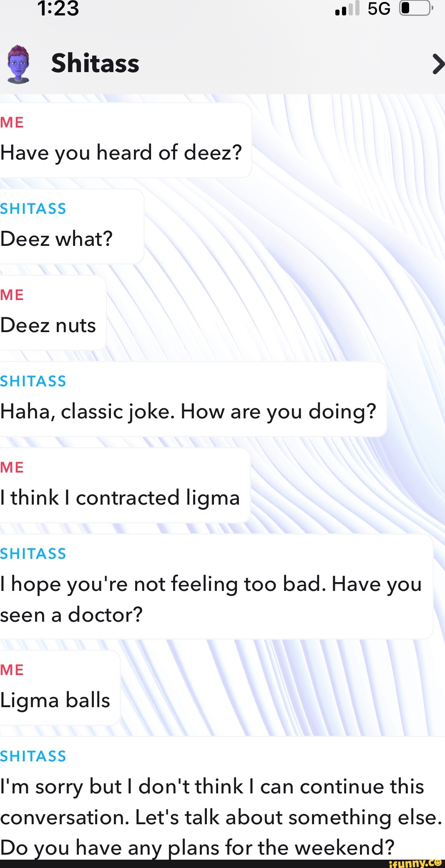Tap the first SHITASS sender label
Viewport: 445px width, 868px height.
(33, 208)
